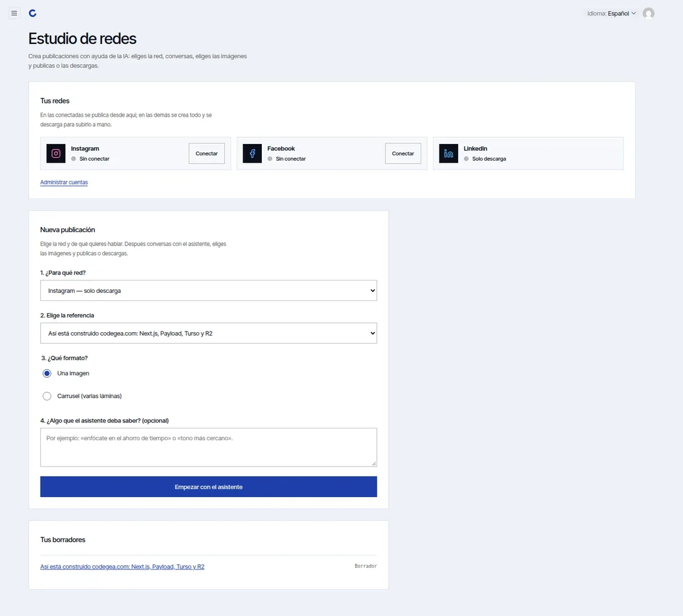The height and width of the screenshot is (616, 683).
Task: Click the 'Tus redes' section title
Action: point(55,101)
